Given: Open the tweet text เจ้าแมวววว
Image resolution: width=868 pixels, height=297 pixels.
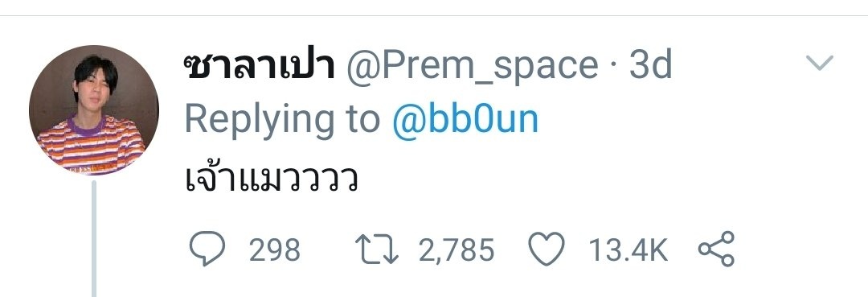Looking at the screenshot, I should (x=270, y=179).
